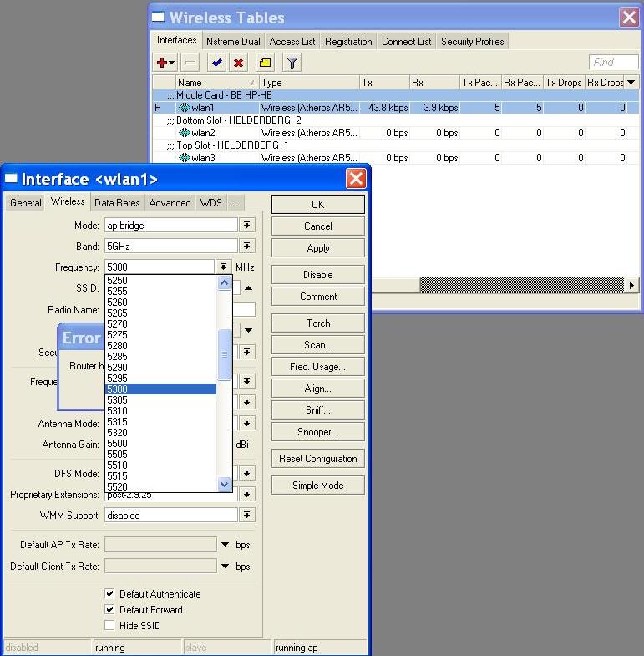
Task: Click the blue checkmark enable icon
Action: [216, 63]
